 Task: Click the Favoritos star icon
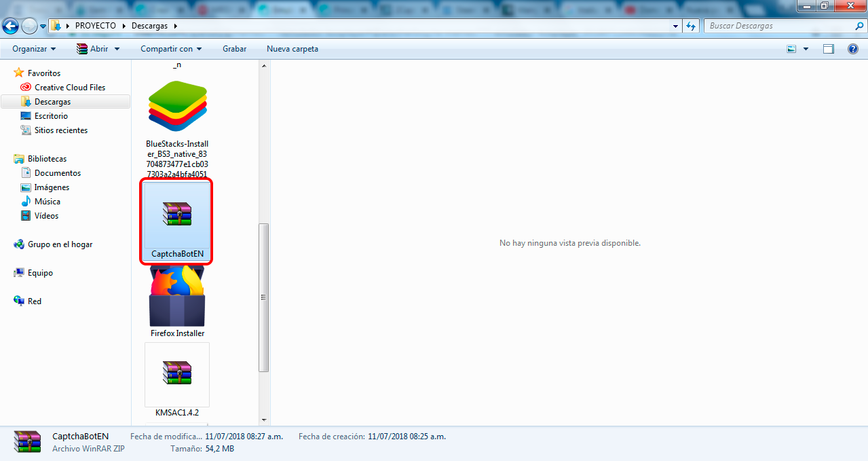click(19, 73)
